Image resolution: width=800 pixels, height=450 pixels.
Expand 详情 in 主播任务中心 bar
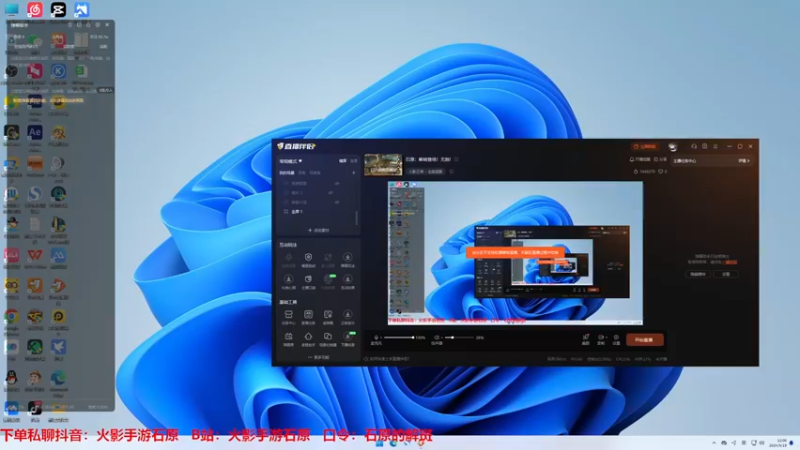[x=744, y=161]
